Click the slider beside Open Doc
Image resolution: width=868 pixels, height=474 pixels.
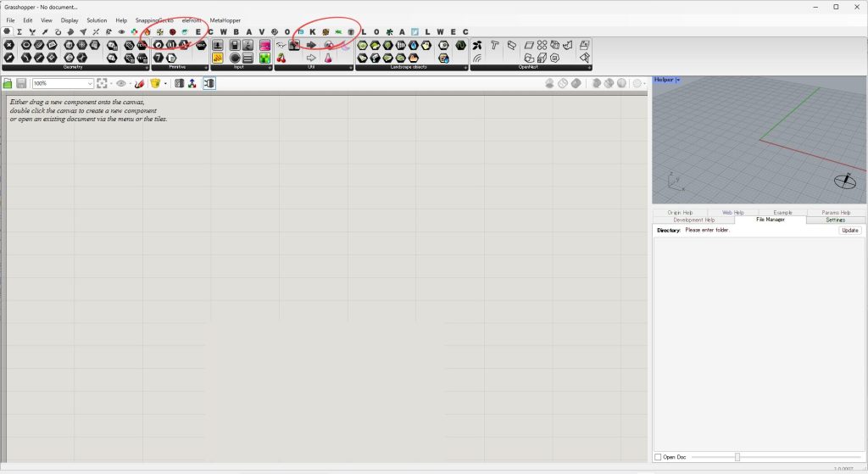click(x=737, y=457)
